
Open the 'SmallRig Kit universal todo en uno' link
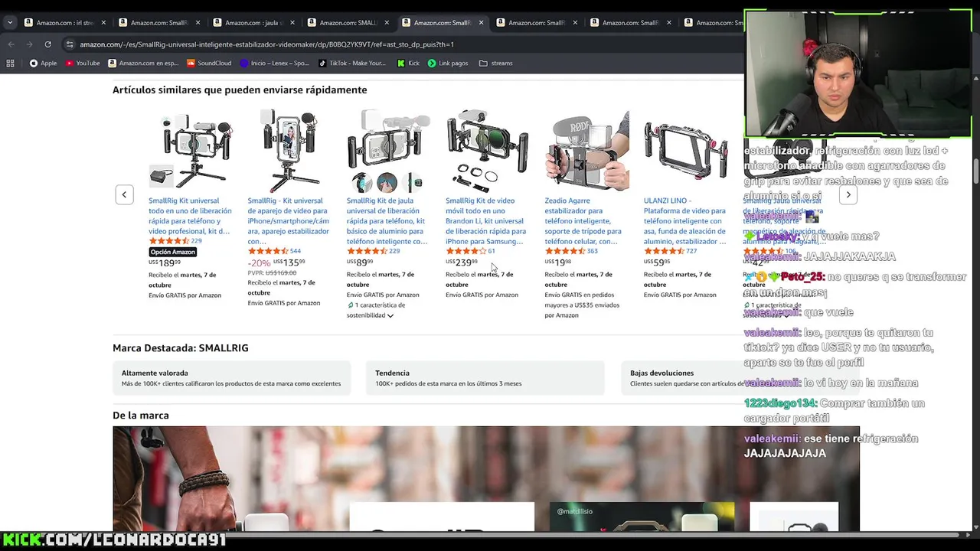click(190, 216)
